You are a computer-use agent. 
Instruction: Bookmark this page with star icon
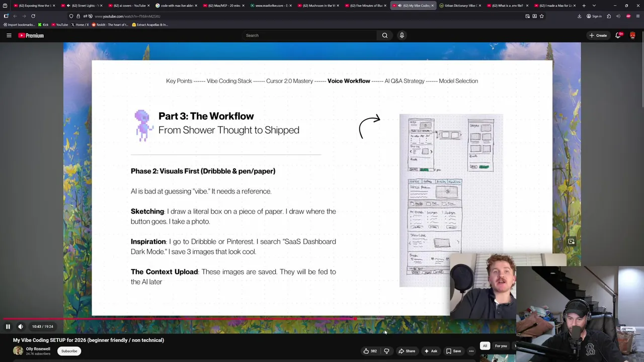(541, 16)
